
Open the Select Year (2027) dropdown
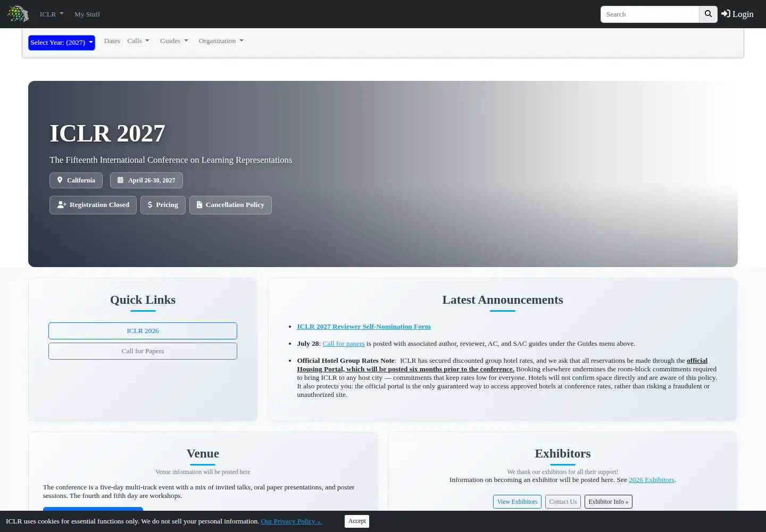coord(62,43)
